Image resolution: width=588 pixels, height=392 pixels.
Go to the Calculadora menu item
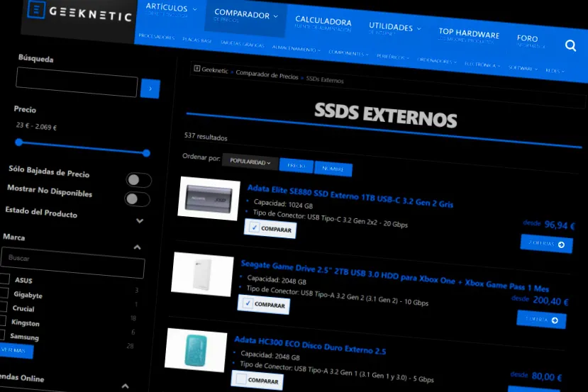(x=323, y=23)
